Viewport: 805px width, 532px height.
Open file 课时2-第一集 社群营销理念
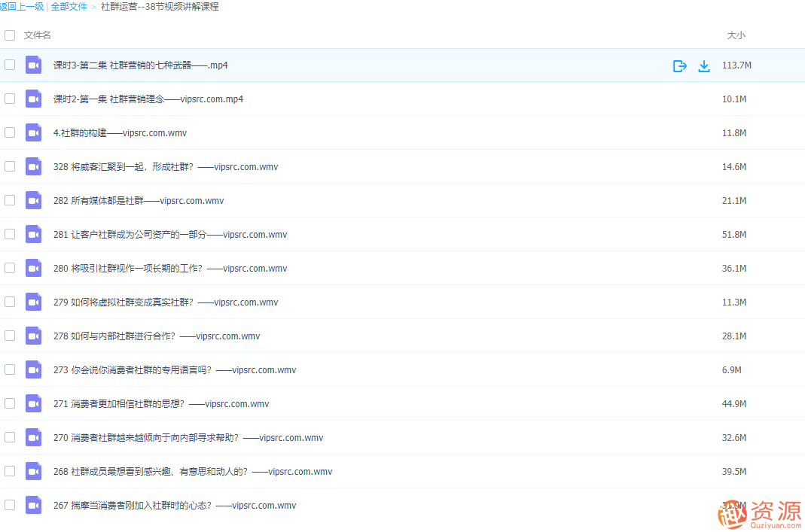(148, 99)
